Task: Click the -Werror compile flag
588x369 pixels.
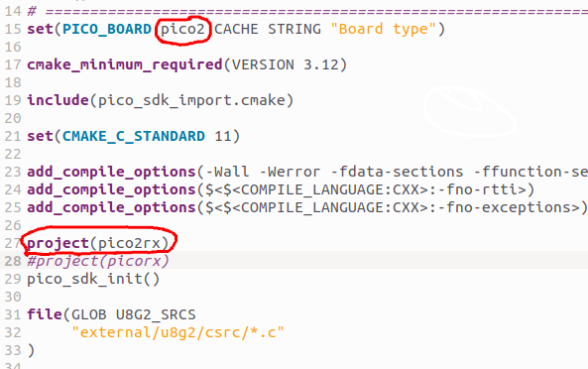Action: click(291, 172)
